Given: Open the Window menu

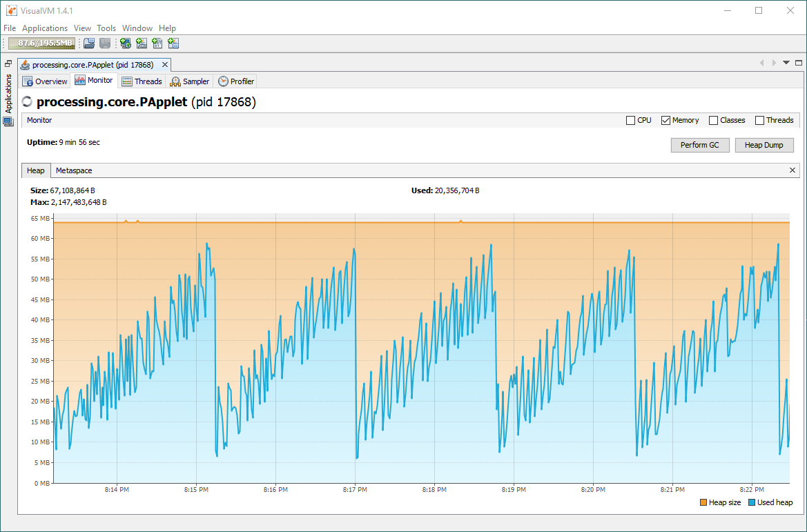Looking at the screenshot, I should [137, 28].
